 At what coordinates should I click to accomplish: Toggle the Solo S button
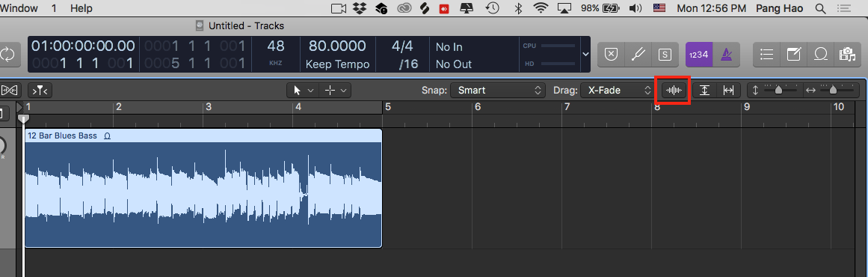point(665,55)
